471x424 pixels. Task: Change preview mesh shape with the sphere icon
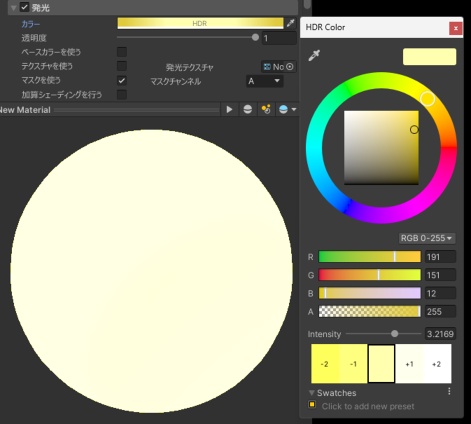(248, 109)
